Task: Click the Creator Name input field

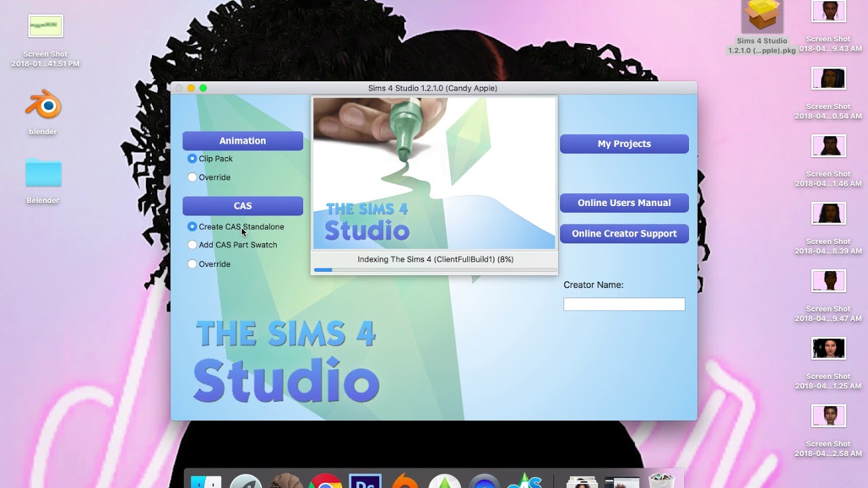Action: 624,304
